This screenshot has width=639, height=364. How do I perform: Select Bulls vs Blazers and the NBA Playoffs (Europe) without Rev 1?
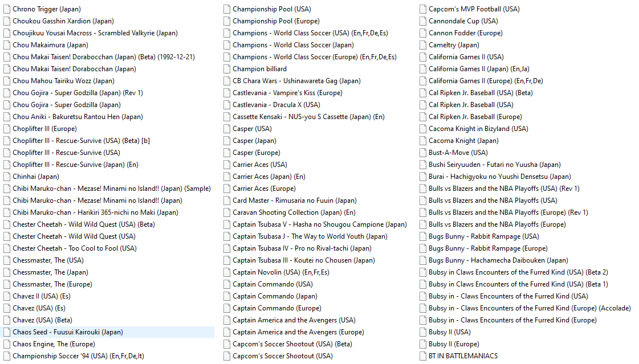click(x=497, y=224)
